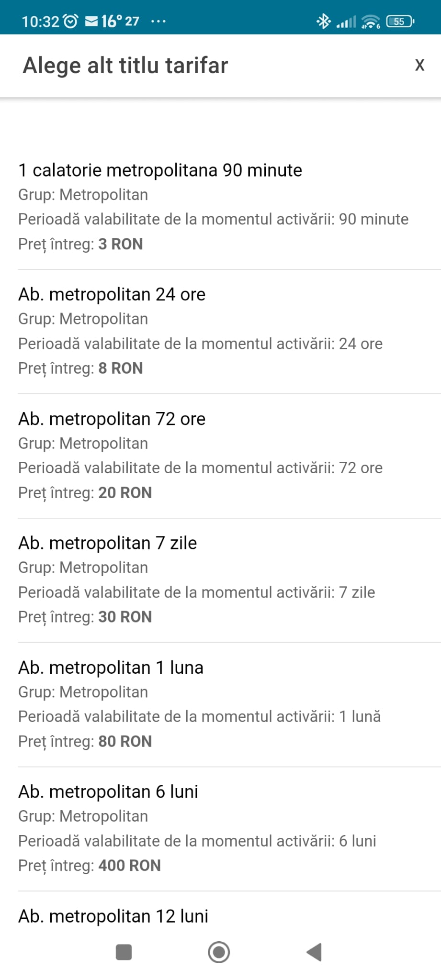This screenshot has width=441, height=980.
Task: Tap the circular Android home button
Action: click(x=219, y=952)
